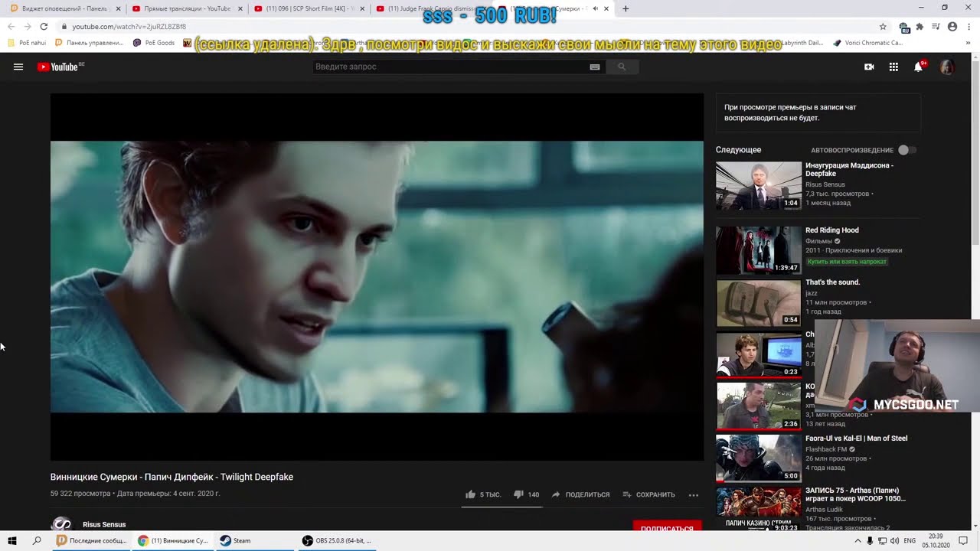Subscribe to Risus Sensus channel

pos(667,528)
